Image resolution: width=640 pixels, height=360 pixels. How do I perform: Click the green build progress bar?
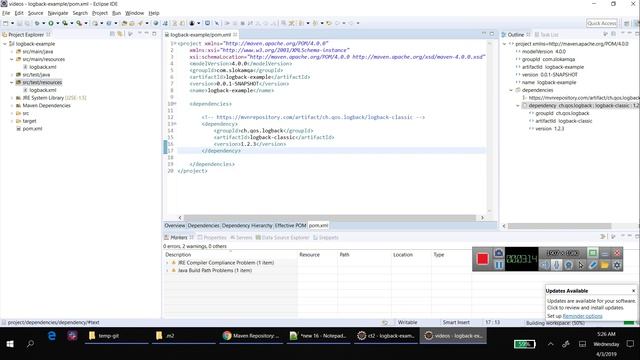click(x=629, y=323)
